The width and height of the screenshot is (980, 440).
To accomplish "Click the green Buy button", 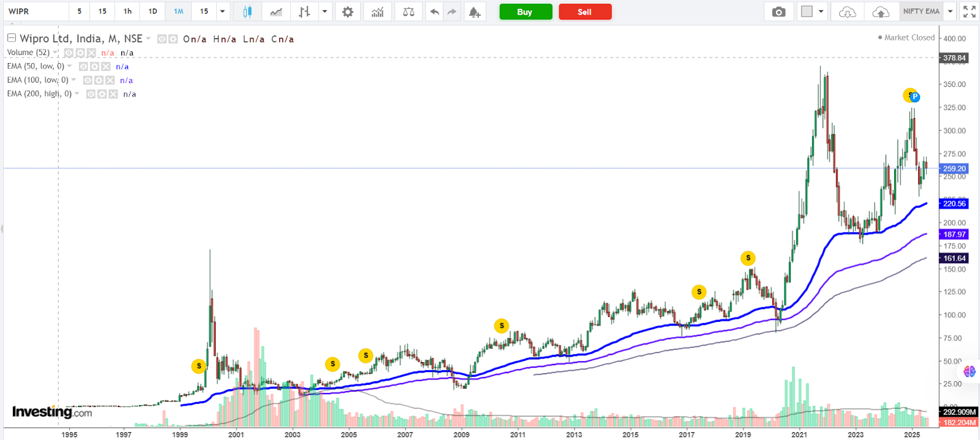I will coord(526,12).
